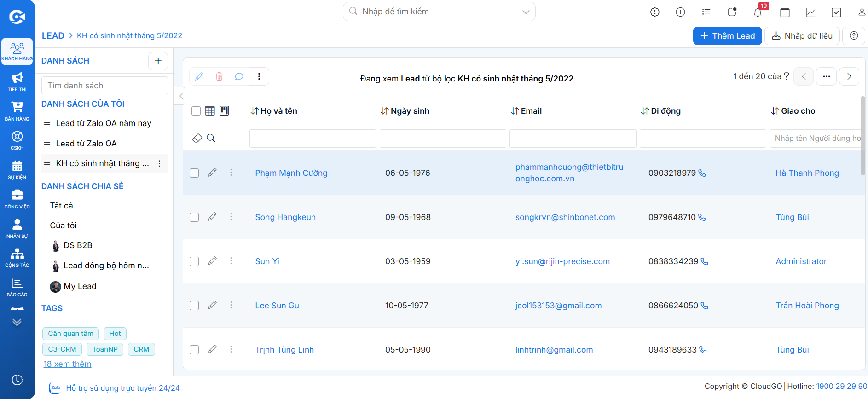868x399 pixels.
Task: Open the task checklist icon in top bar
Action: pyautogui.click(x=836, y=12)
